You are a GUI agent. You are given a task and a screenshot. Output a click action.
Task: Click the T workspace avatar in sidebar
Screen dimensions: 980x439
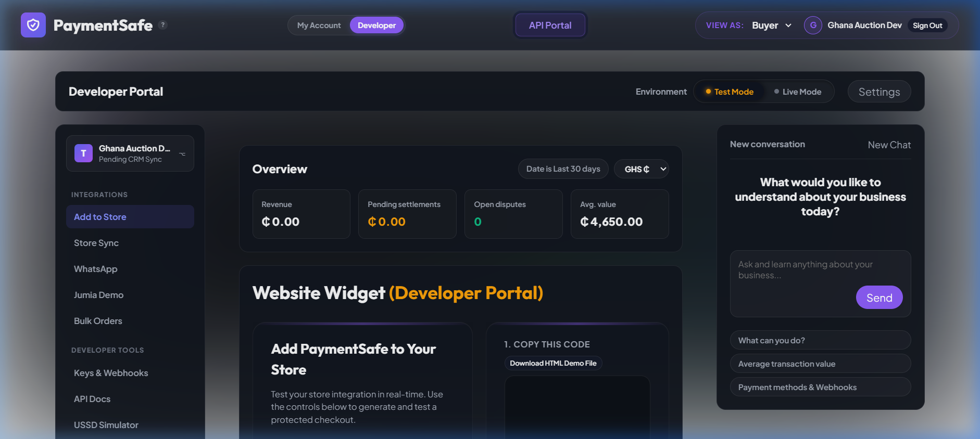tap(83, 153)
